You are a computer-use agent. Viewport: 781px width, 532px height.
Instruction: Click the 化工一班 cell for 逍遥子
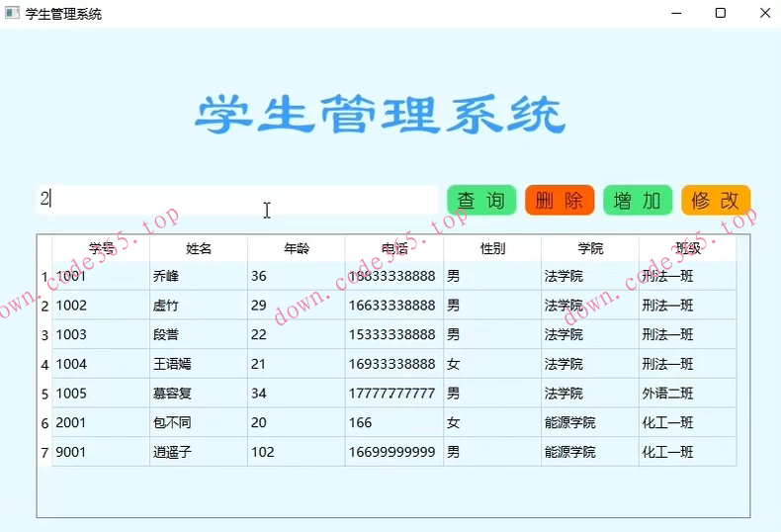pyautogui.click(x=688, y=452)
